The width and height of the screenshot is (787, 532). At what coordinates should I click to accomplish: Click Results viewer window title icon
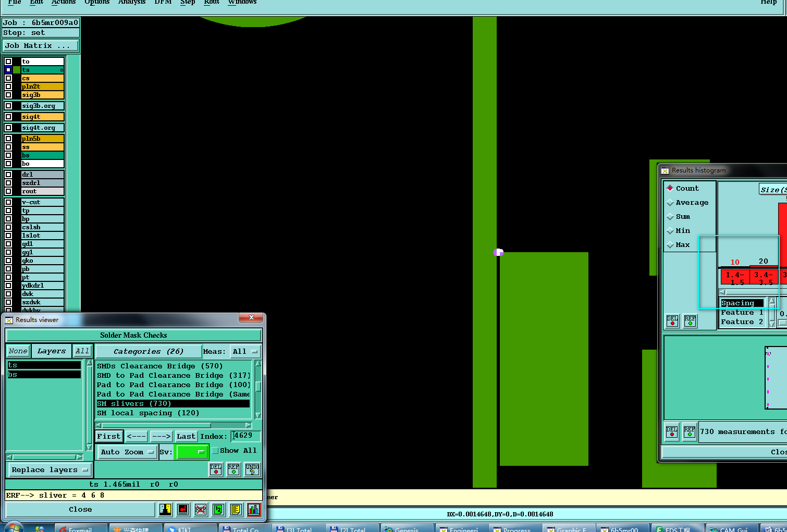tap(9, 320)
